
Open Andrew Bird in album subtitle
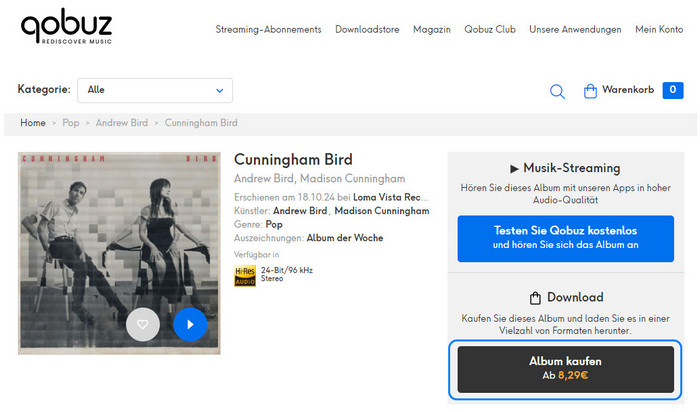pos(263,179)
